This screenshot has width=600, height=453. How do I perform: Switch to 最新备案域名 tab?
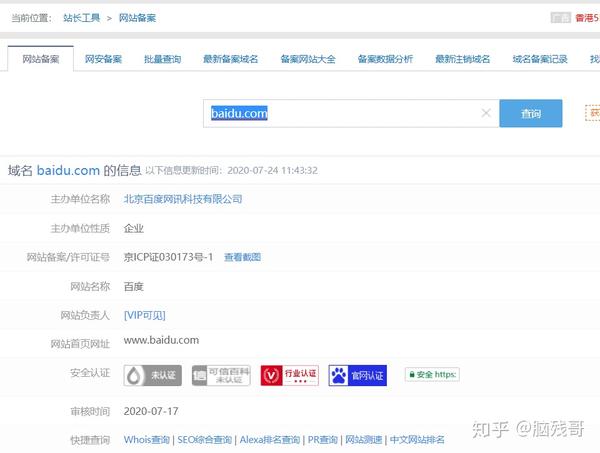tap(230, 59)
